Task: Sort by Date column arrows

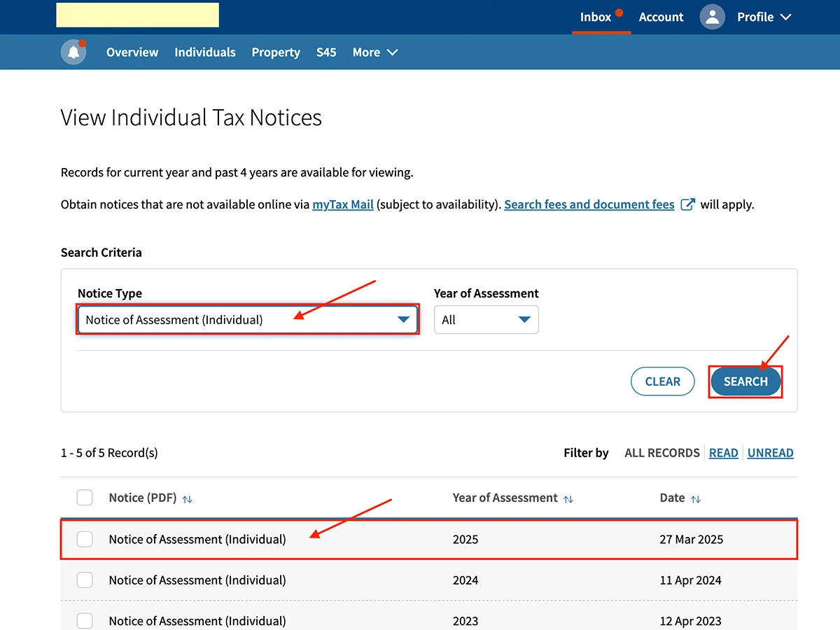Action: [x=695, y=499]
